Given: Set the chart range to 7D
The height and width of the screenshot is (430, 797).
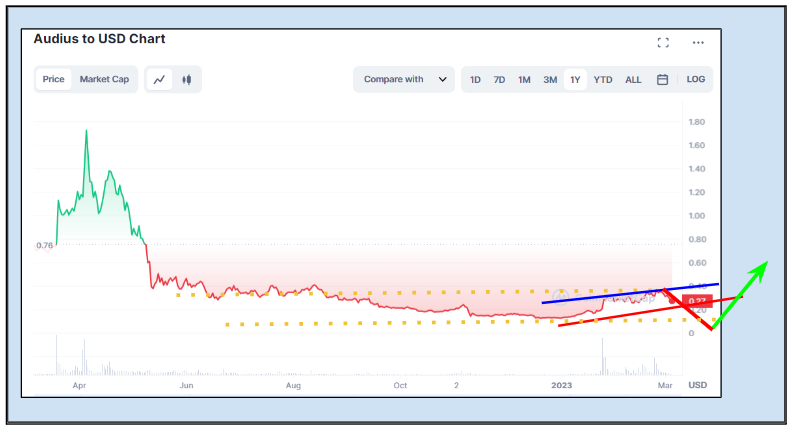Looking at the screenshot, I should click(x=499, y=80).
